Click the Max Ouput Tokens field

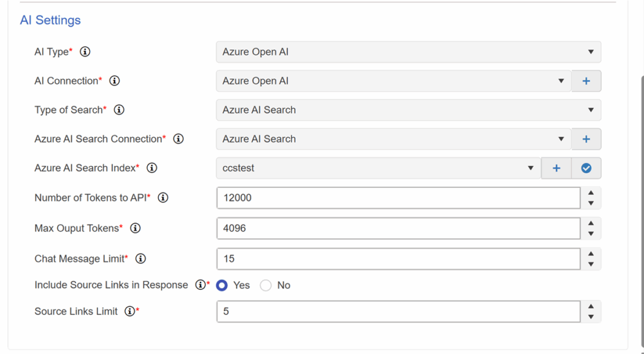[398, 228]
